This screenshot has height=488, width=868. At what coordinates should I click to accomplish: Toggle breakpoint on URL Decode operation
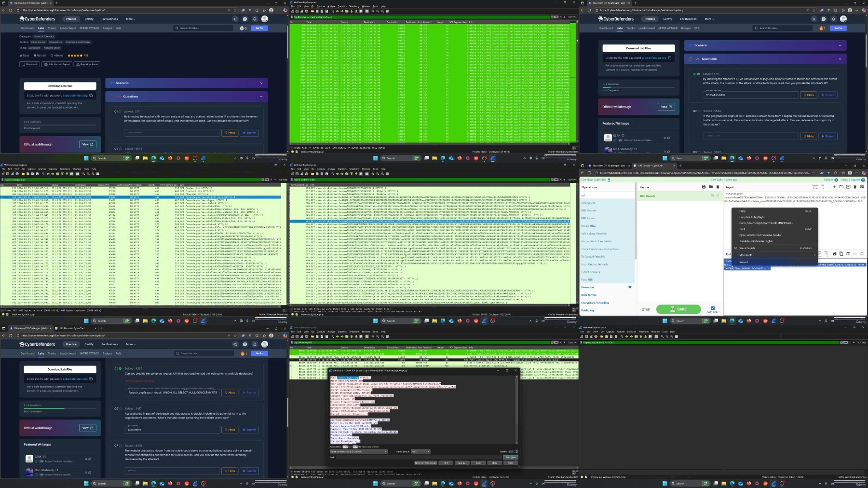point(718,196)
